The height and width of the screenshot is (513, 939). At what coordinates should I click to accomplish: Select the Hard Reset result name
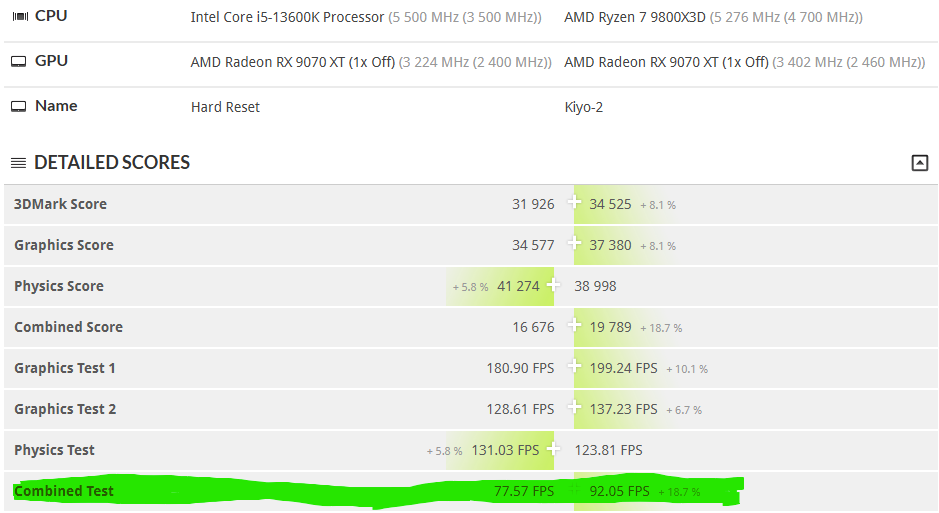point(225,107)
